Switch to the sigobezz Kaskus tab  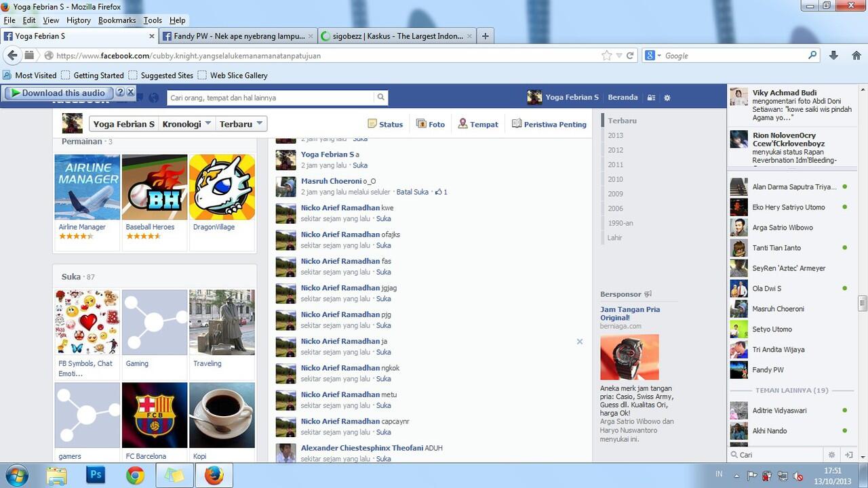point(396,36)
